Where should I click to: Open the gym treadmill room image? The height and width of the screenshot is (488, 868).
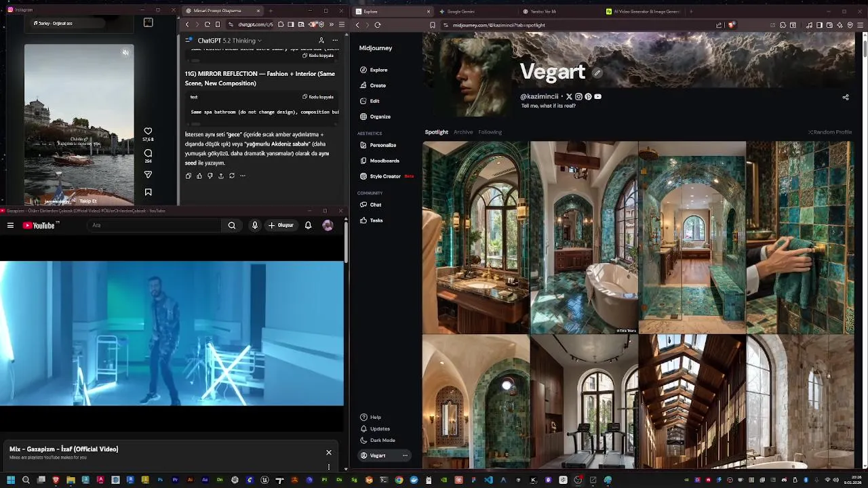584,401
